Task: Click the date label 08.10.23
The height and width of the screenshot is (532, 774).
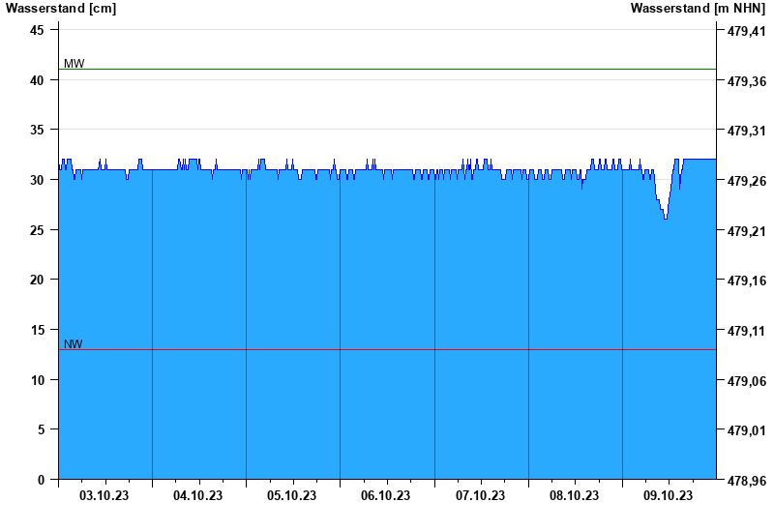Action: tap(574, 495)
